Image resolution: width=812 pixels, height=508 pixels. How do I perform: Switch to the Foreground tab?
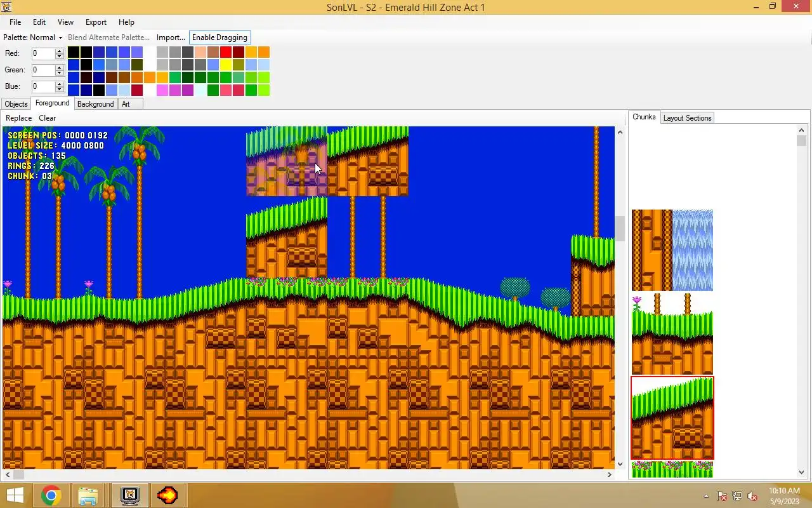tap(52, 103)
